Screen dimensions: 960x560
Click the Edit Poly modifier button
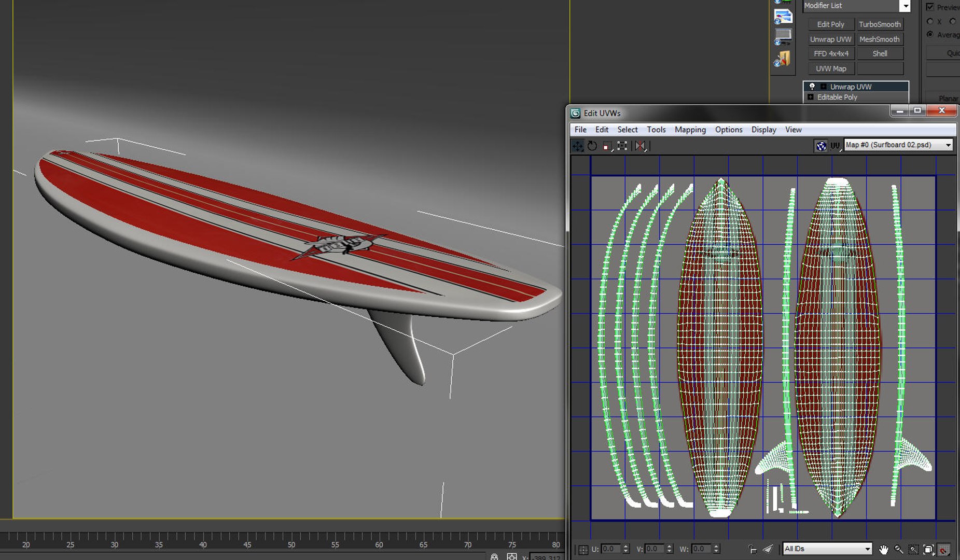[831, 24]
